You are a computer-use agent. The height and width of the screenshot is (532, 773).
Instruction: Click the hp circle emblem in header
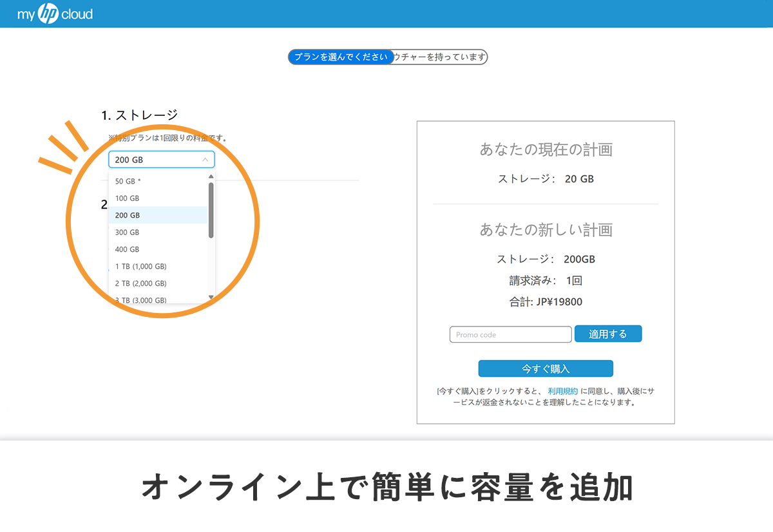48,14
